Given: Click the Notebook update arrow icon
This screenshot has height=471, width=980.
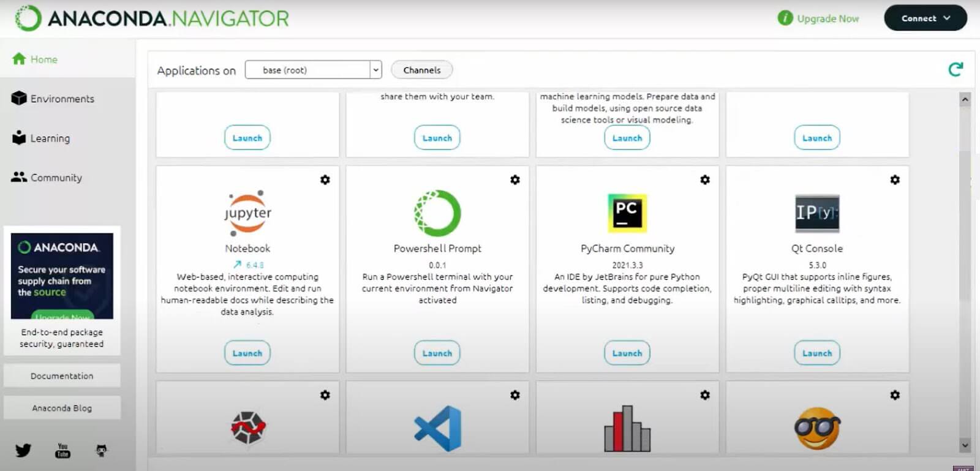Looking at the screenshot, I should click(237, 265).
